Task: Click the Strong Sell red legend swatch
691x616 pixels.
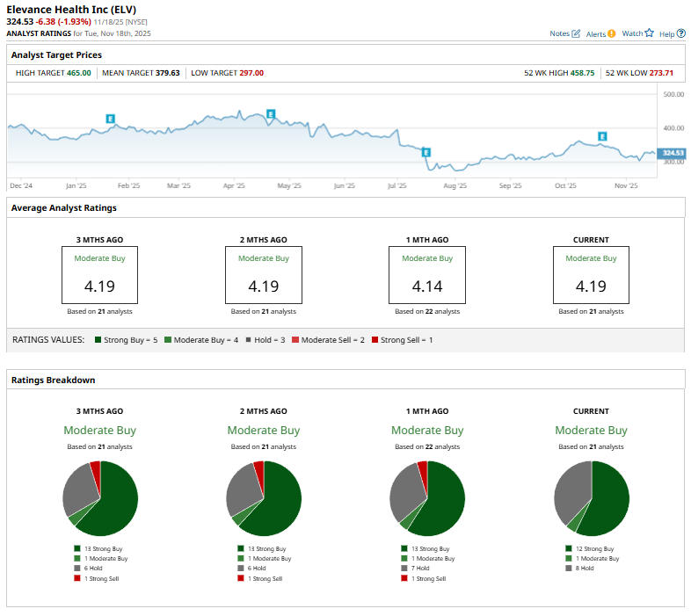Action: click(x=375, y=340)
